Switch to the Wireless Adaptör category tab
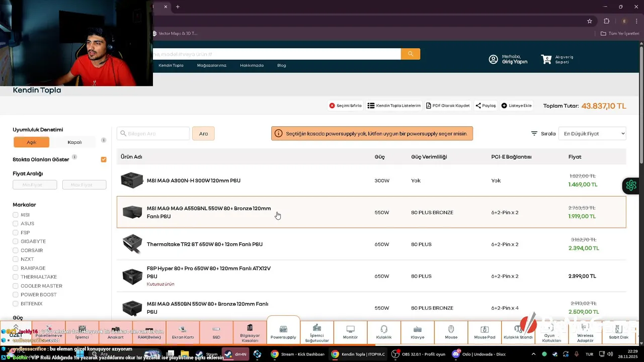 point(585,332)
